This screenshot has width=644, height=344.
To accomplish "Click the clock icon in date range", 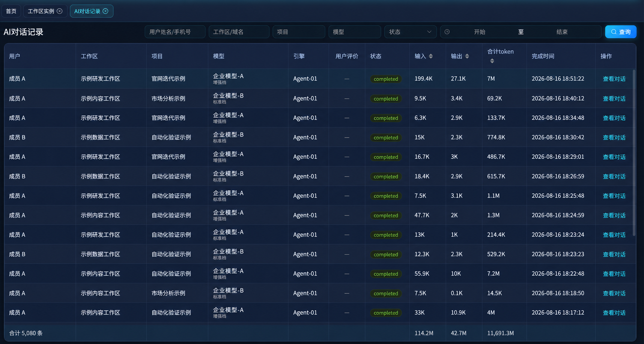I will [447, 32].
